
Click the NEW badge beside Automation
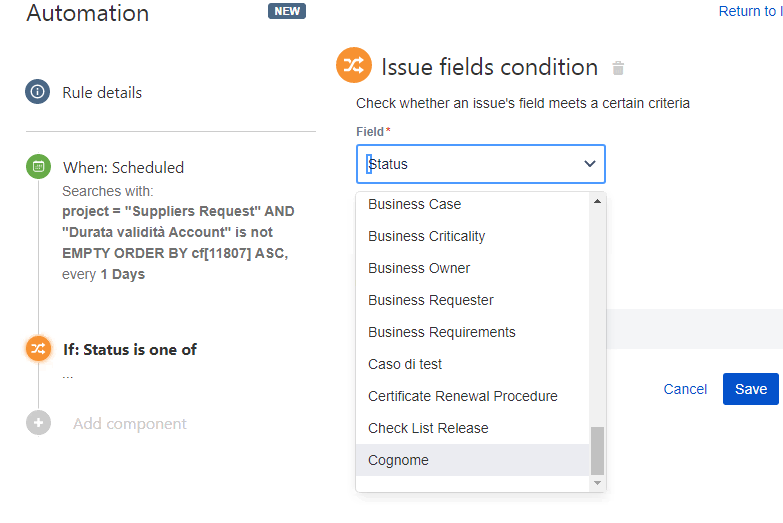click(x=287, y=11)
